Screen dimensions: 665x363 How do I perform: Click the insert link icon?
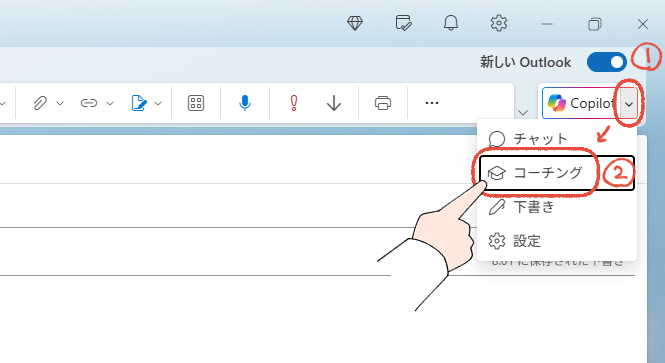click(x=89, y=103)
